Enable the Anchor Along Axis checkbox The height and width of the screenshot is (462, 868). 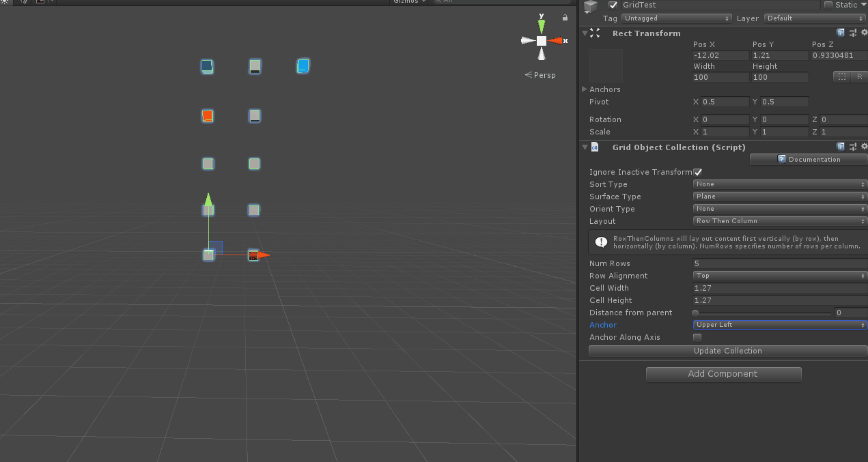[x=697, y=337]
